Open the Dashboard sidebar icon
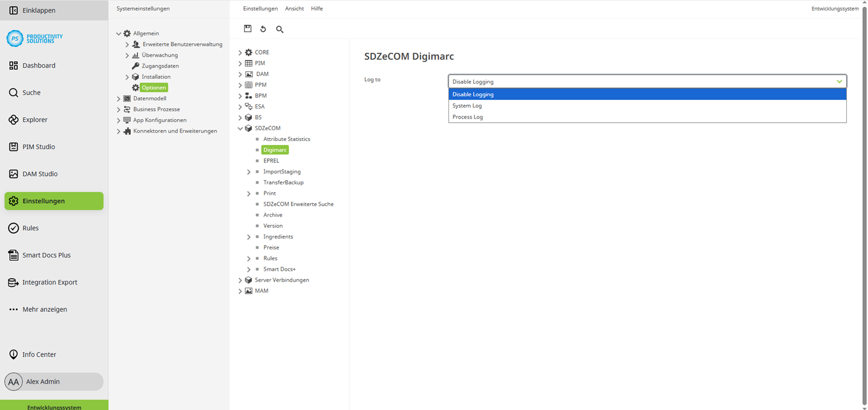 pyautogui.click(x=38, y=65)
